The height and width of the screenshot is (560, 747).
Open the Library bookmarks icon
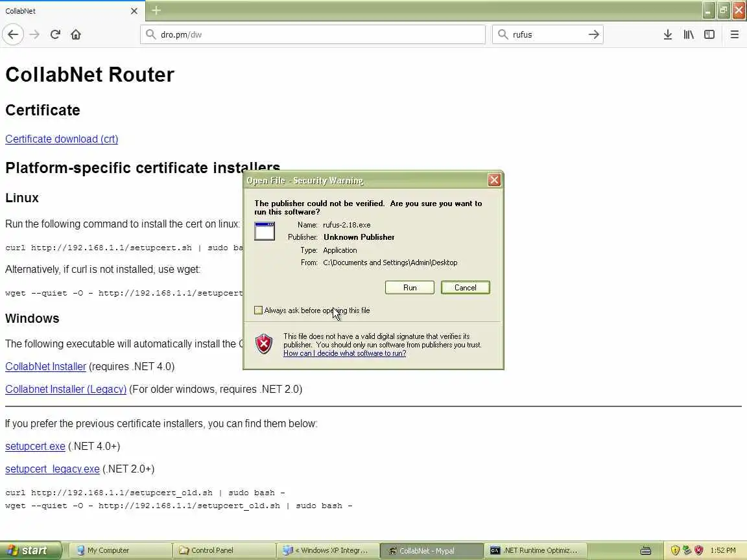[689, 34]
